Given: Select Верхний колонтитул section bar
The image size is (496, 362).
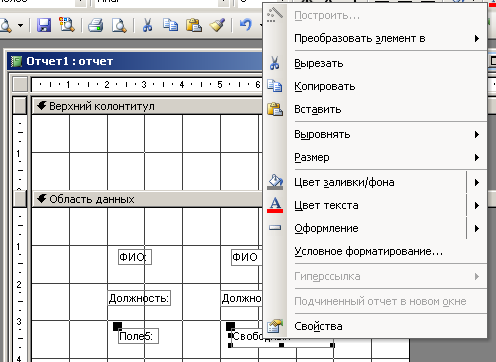Looking at the screenshot, I should pos(147,106).
